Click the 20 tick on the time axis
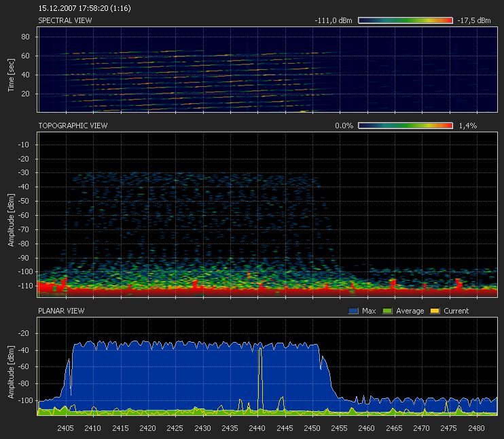504x439 pixels. [25, 94]
